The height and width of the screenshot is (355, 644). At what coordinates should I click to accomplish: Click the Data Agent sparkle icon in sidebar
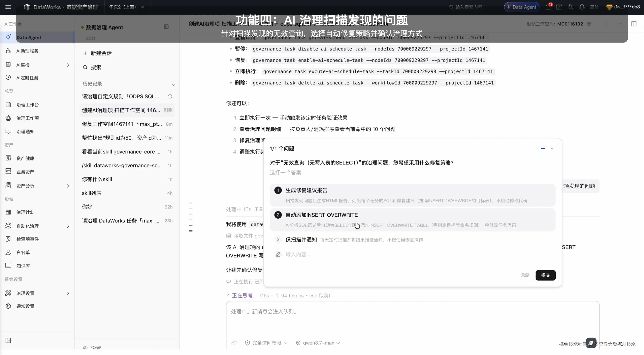click(8, 37)
